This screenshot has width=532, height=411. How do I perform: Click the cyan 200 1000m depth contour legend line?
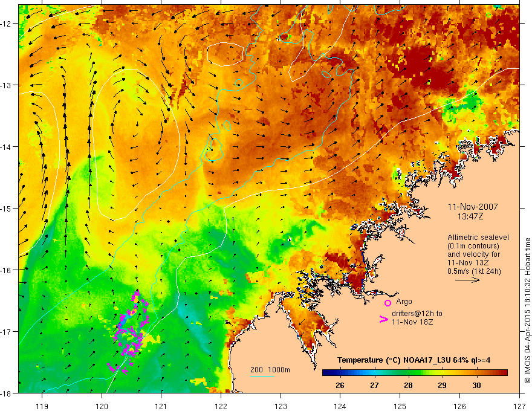click(x=262, y=376)
